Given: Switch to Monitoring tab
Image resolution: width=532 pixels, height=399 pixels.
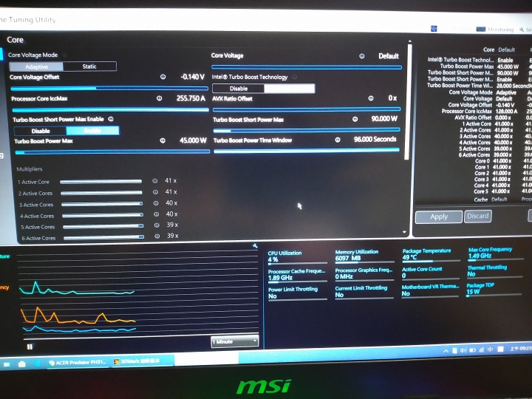Looking at the screenshot, I should click(495, 30).
